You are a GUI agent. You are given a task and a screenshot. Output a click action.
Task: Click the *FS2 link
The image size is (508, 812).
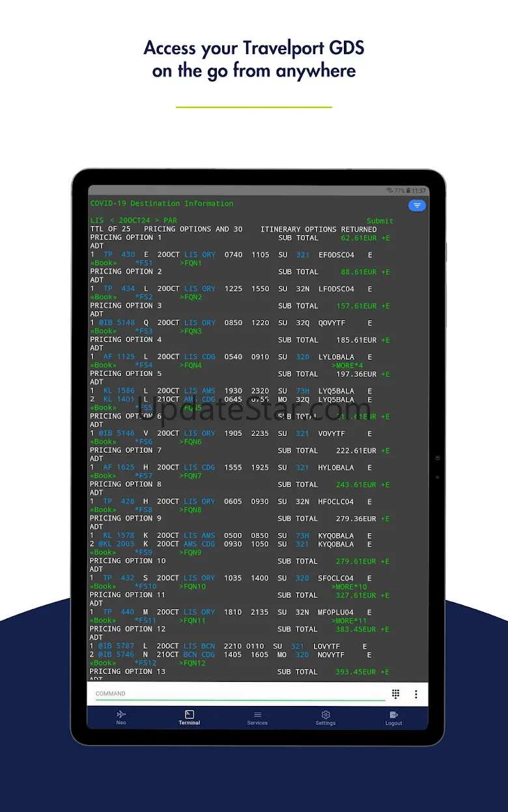[143, 297]
